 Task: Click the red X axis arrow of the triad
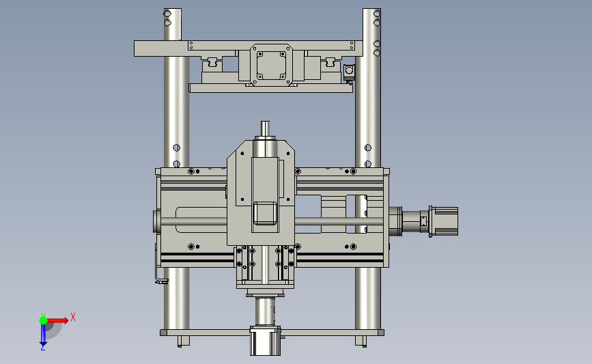tap(59, 320)
